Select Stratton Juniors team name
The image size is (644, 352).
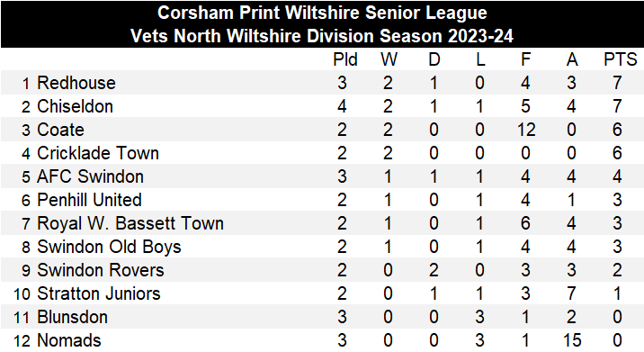click(x=99, y=294)
